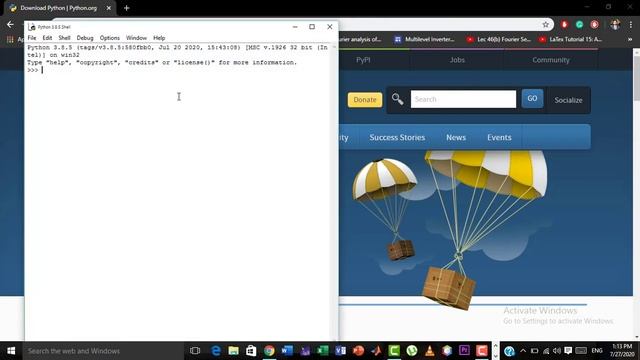Show the overflow bookmarks chevron
The height and width of the screenshot is (360, 640).
(630, 39)
